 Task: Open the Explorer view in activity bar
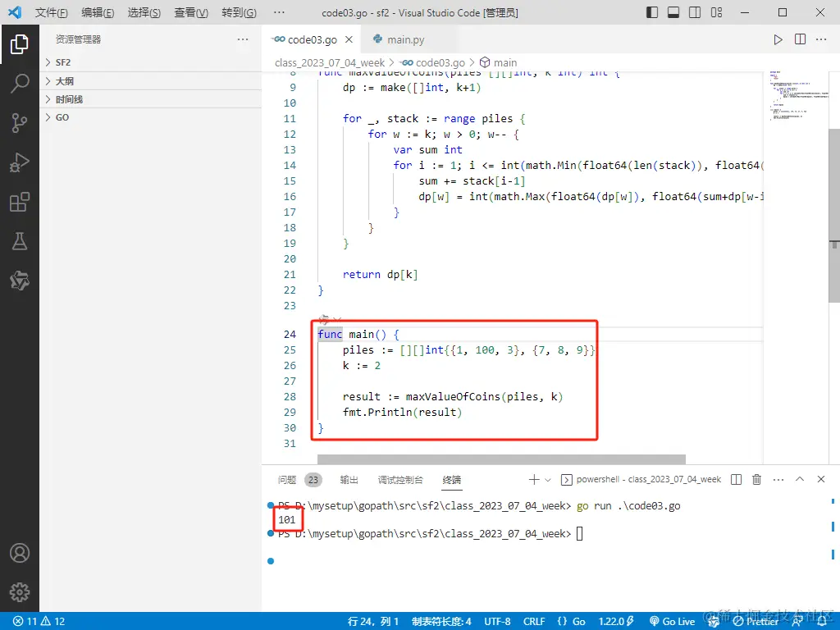click(x=20, y=44)
